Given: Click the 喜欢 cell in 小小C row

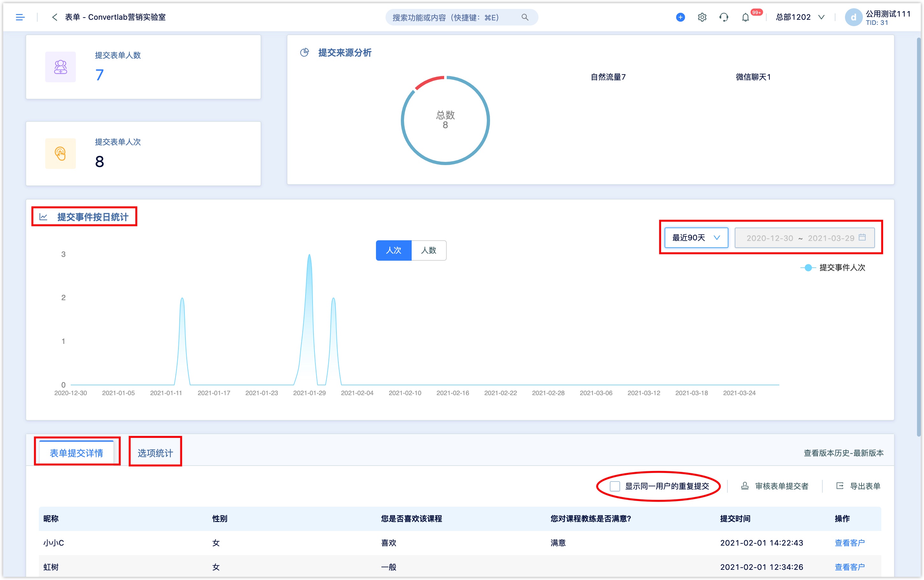Looking at the screenshot, I should pos(388,543).
